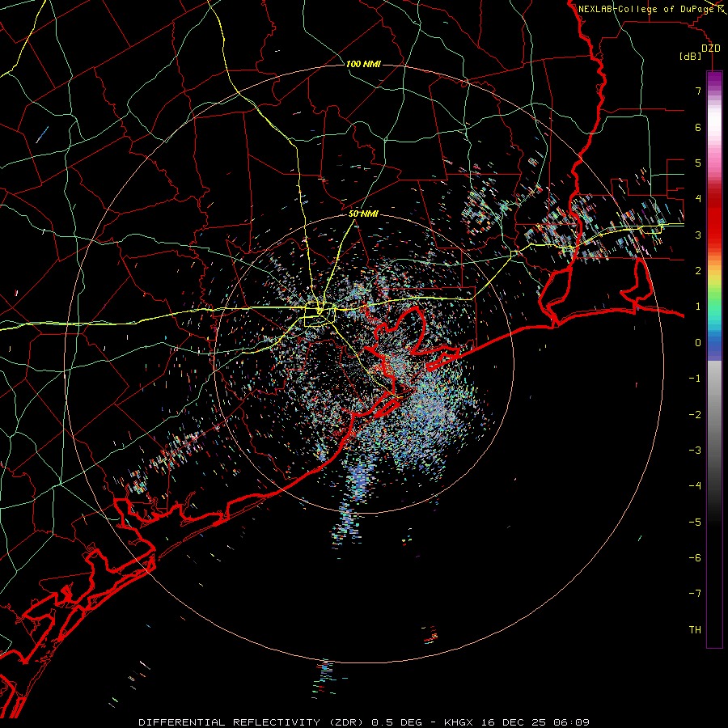Click the 06:09 timestamp
The height and width of the screenshot is (728, 728).
point(572,722)
